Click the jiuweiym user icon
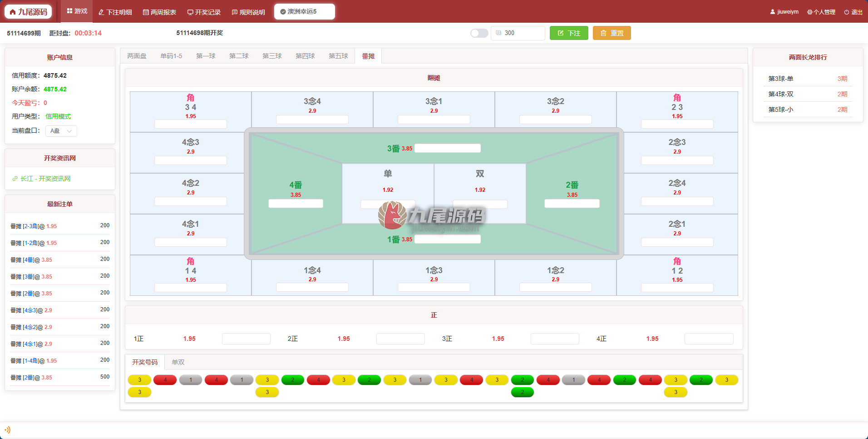The width and height of the screenshot is (868, 439). [773, 12]
